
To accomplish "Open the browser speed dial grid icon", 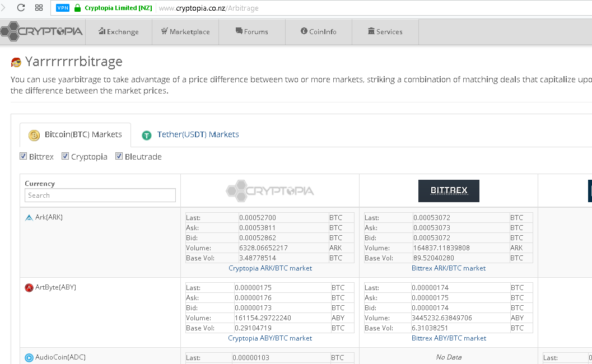I will click(39, 8).
